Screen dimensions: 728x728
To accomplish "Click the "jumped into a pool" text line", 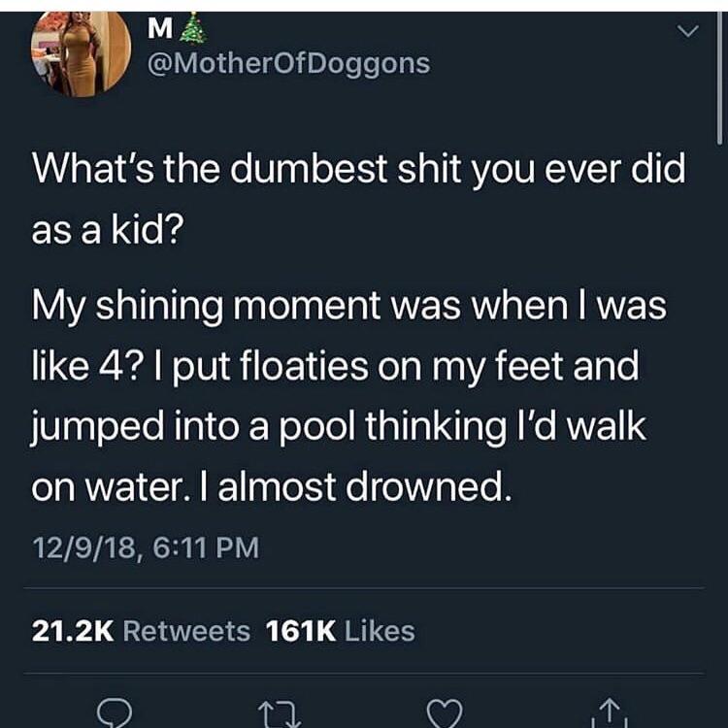I will tap(340, 427).
